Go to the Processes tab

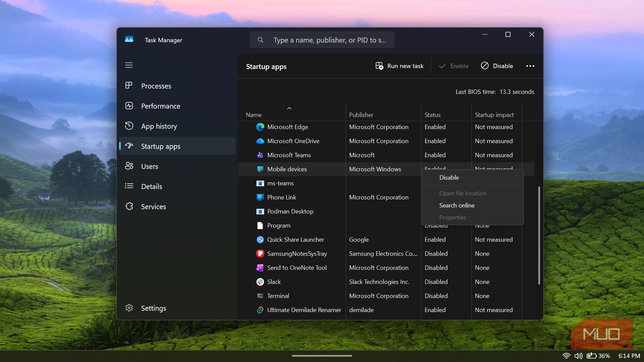(x=177, y=86)
